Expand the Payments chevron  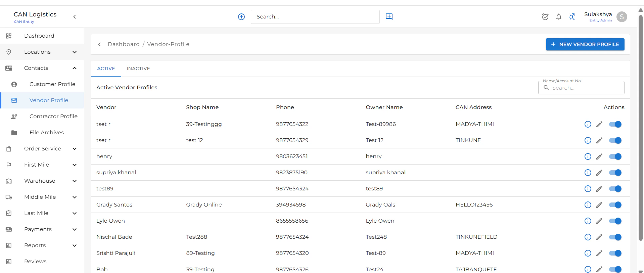click(x=75, y=229)
